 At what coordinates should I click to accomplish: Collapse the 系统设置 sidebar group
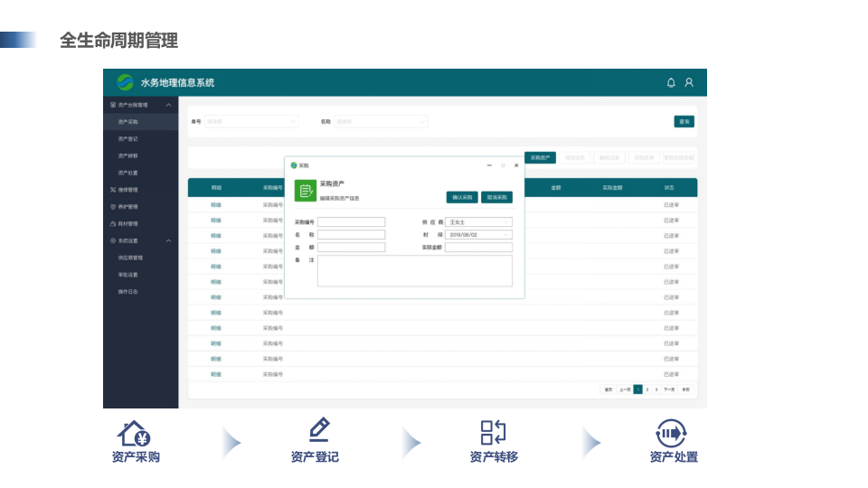click(168, 240)
